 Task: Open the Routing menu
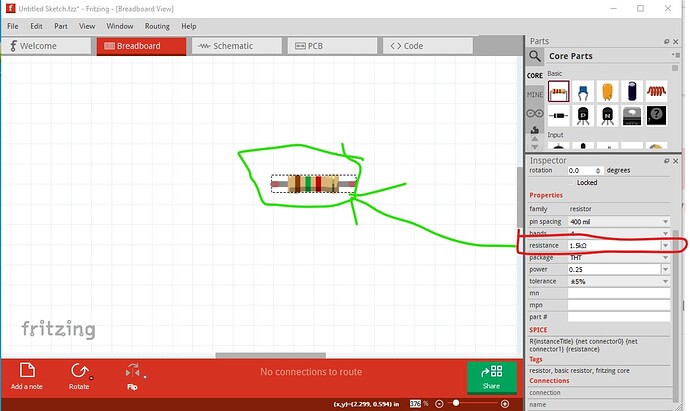[x=157, y=26]
